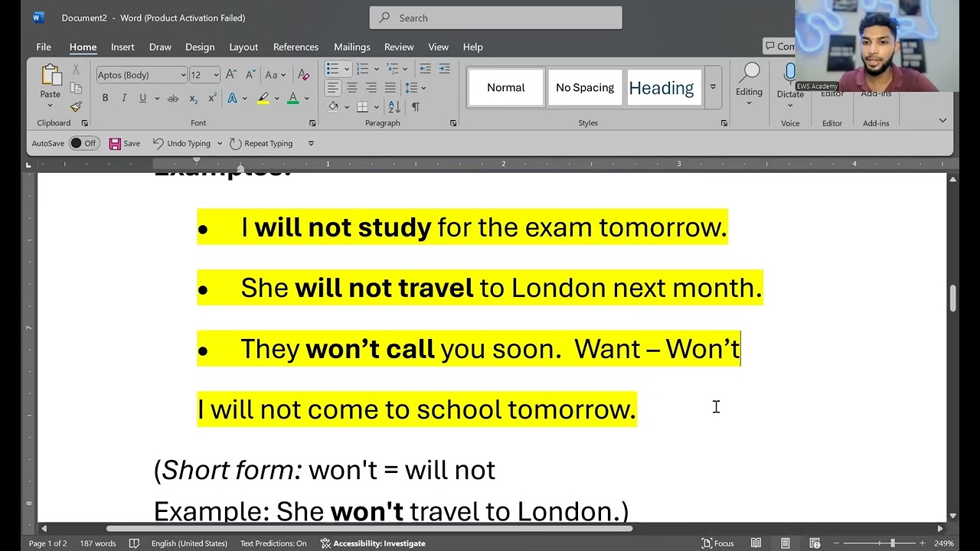Adjust the zoom slider handle
Screen dimensions: 980x551
click(x=892, y=543)
